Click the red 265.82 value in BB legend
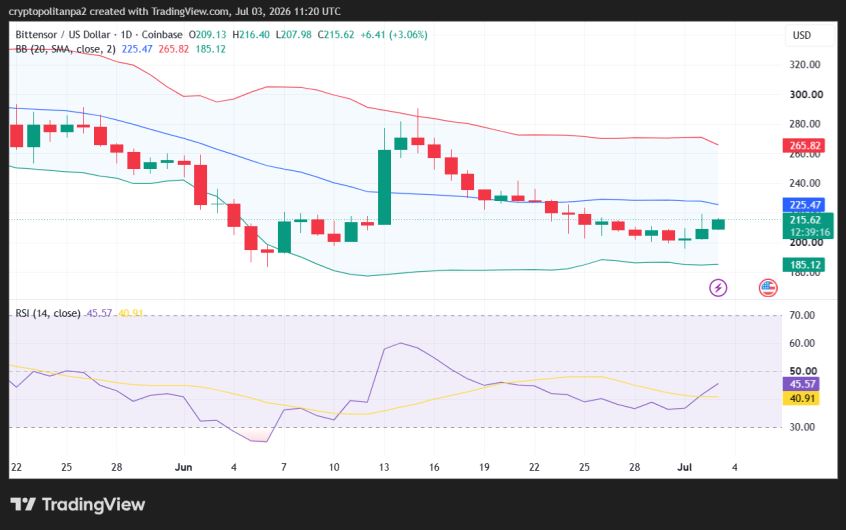846x530 pixels. coord(174,49)
